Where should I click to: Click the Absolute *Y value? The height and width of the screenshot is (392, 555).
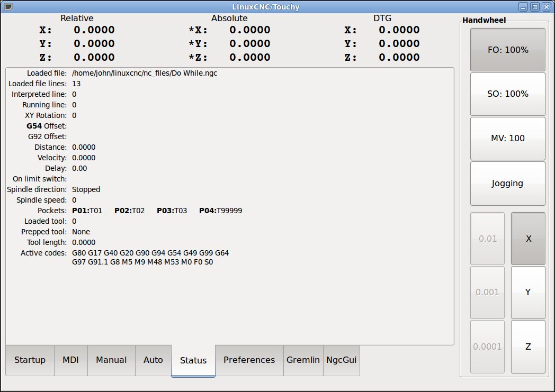(x=250, y=44)
